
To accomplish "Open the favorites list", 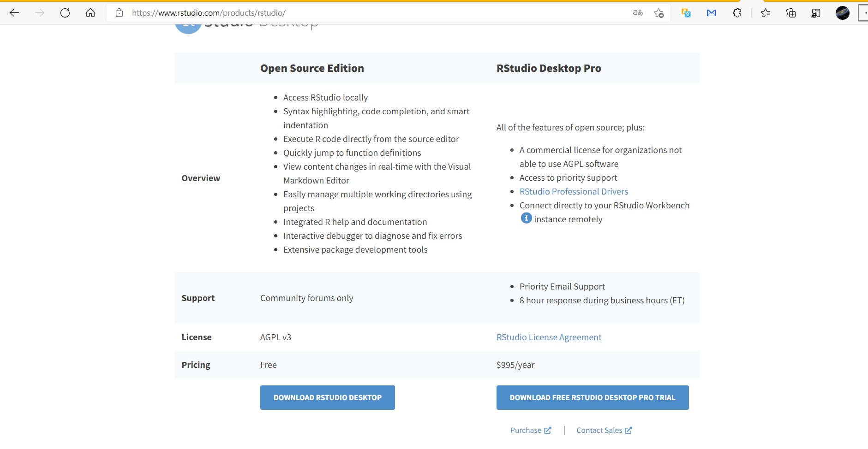I will (x=766, y=13).
